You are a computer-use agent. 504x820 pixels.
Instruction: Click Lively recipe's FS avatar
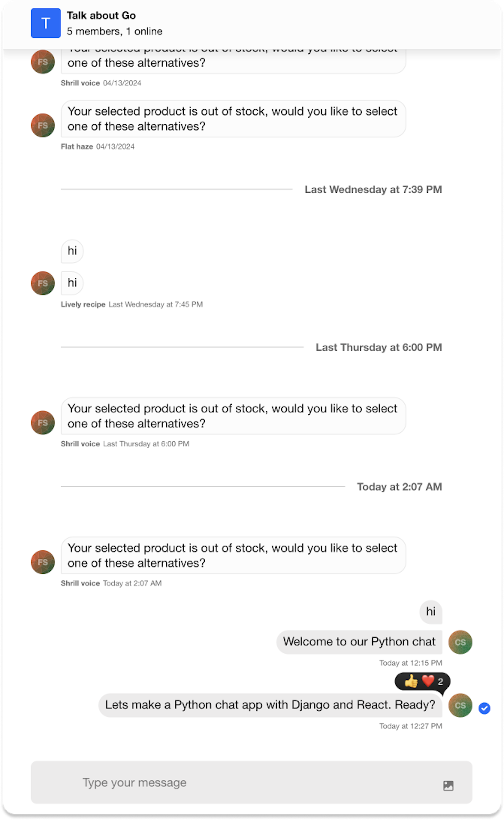[42, 283]
